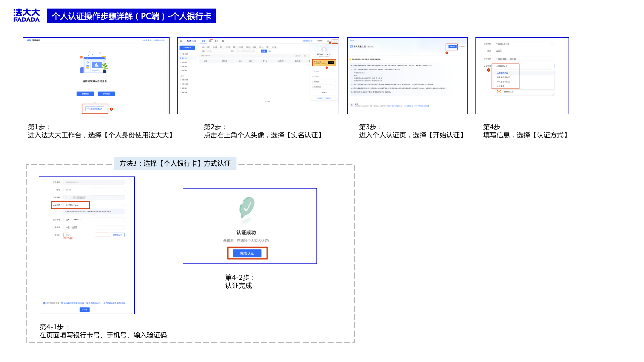
Task: Click the 手机号 input field
Action: tap(94, 227)
